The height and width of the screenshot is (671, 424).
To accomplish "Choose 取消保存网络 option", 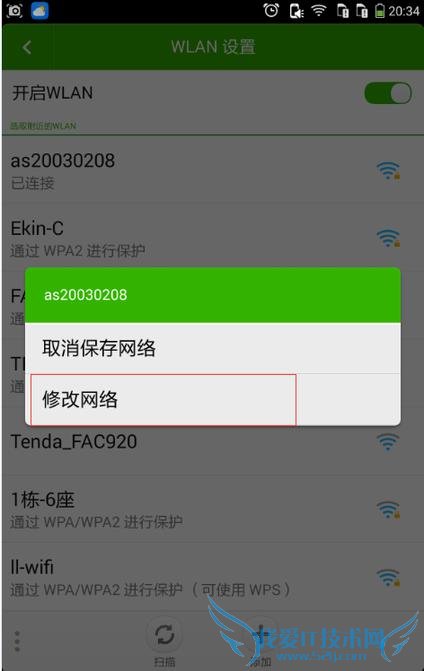I will [213, 347].
